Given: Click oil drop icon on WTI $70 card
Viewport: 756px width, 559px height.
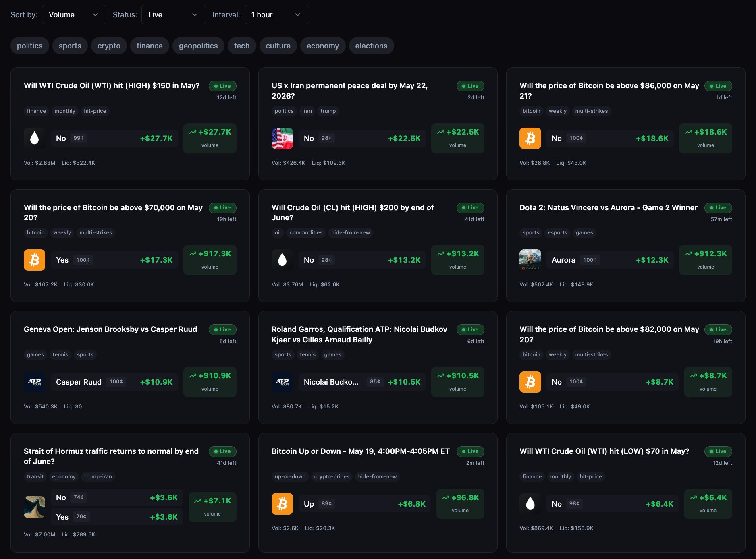Looking at the screenshot, I should tap(530, 503).
